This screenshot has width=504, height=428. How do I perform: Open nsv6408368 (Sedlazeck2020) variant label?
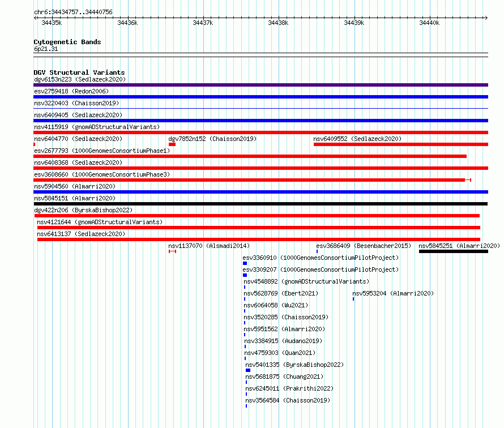(78, 162)
